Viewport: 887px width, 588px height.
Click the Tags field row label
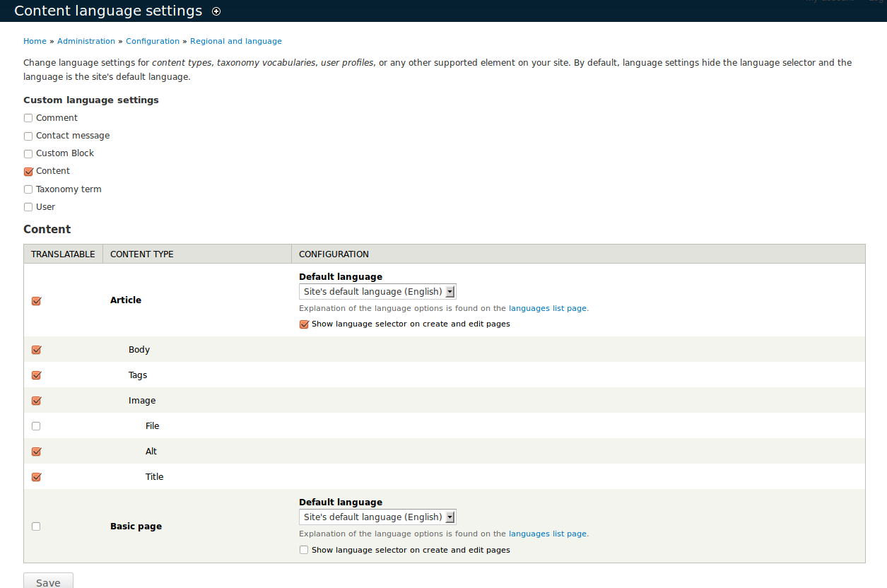pos(138,375)
